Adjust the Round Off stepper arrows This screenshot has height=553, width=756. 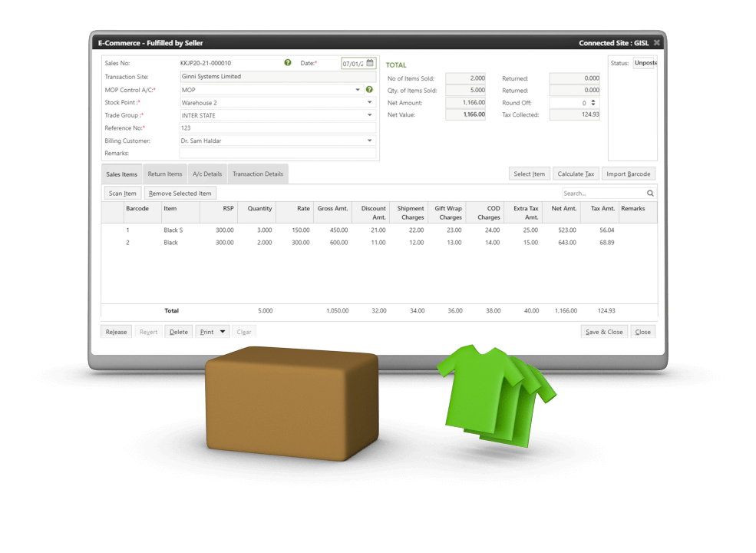[x=593, y=102]
